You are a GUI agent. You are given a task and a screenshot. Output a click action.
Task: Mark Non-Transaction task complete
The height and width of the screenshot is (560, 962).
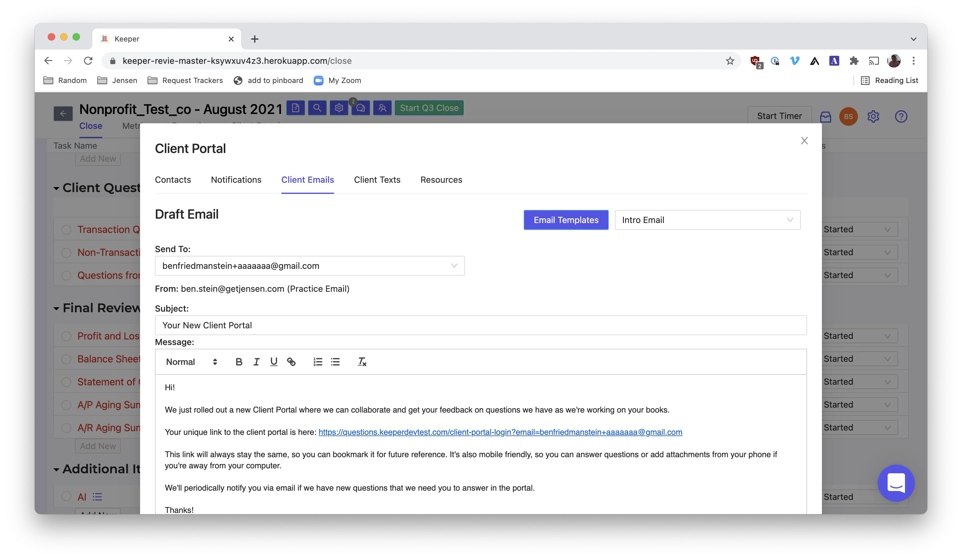pos(66,252)
